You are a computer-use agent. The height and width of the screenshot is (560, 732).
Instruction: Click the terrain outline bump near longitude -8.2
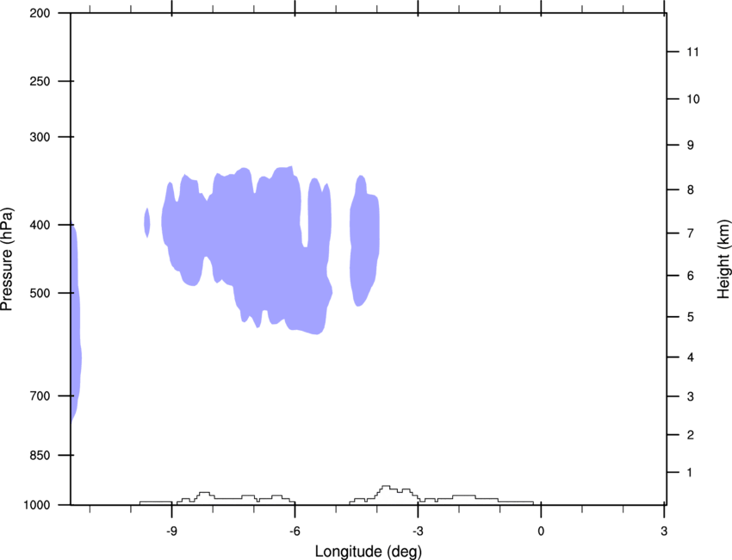click(x=204, y=495)
